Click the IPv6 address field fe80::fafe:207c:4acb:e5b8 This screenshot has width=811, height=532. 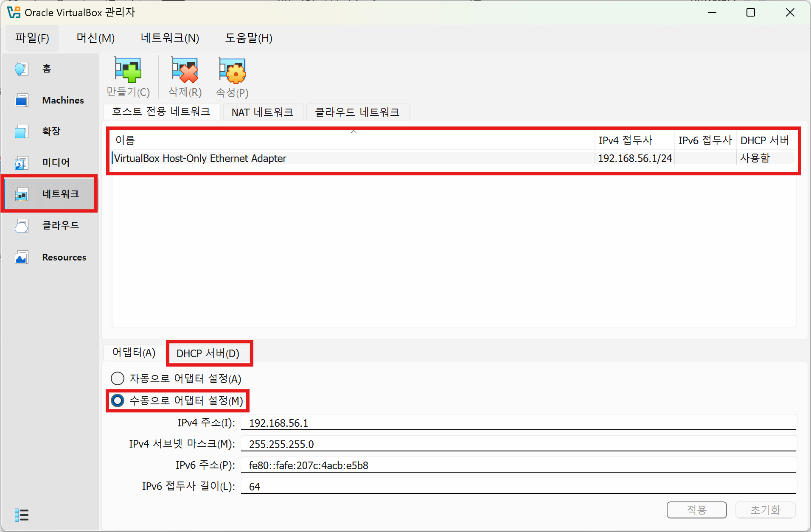click(519, 465)
